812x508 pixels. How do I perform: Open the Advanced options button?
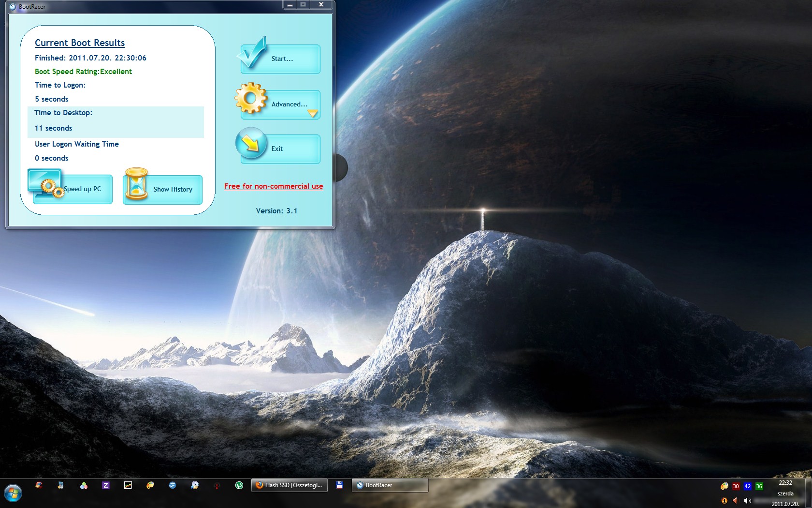280,105
